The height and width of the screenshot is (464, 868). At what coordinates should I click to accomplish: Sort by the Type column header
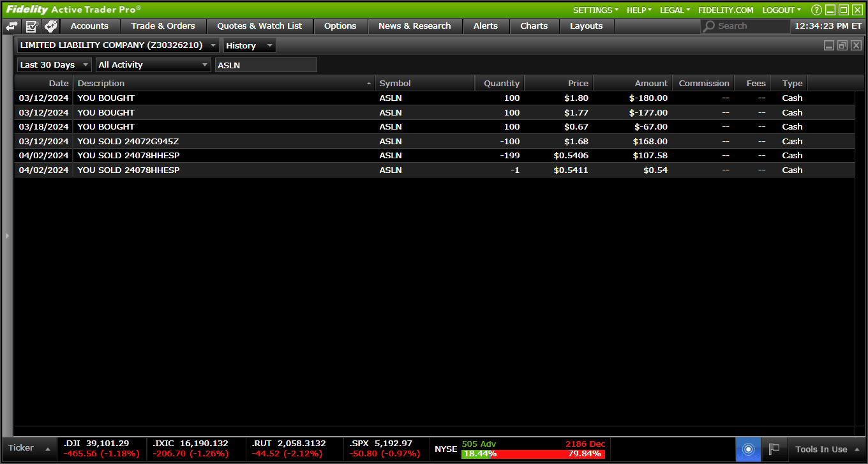click(x=789, y=84)
